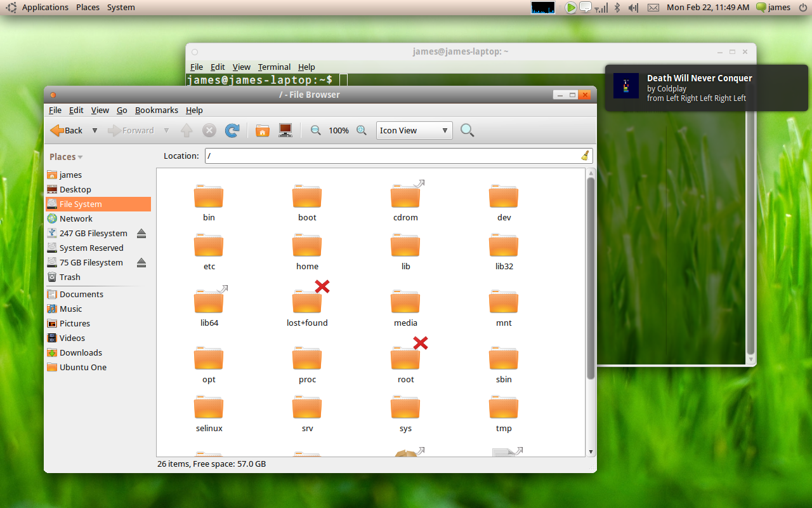Viewport: 812px width, 508px height.
Task: Zoom out with the minus magnifier icon
Action: [315, 130]
